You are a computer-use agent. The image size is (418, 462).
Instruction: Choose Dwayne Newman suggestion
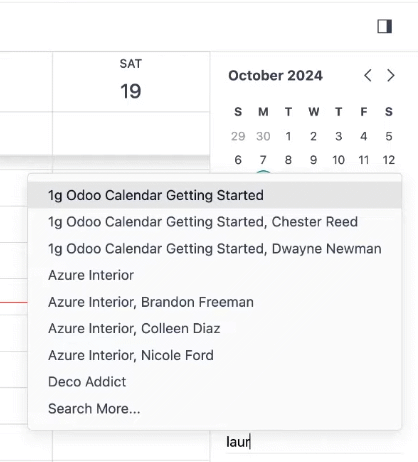tap(215, 249)
